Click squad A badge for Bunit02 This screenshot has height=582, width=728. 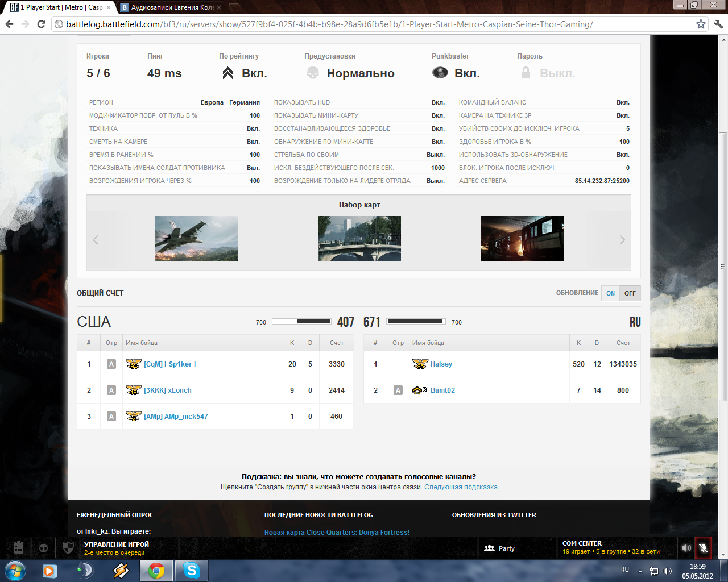(398, 390)
